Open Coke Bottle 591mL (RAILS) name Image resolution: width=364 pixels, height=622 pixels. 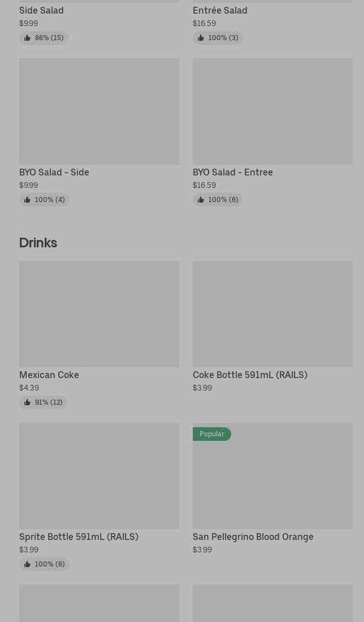pyautogui.click(x=250, y=375)
